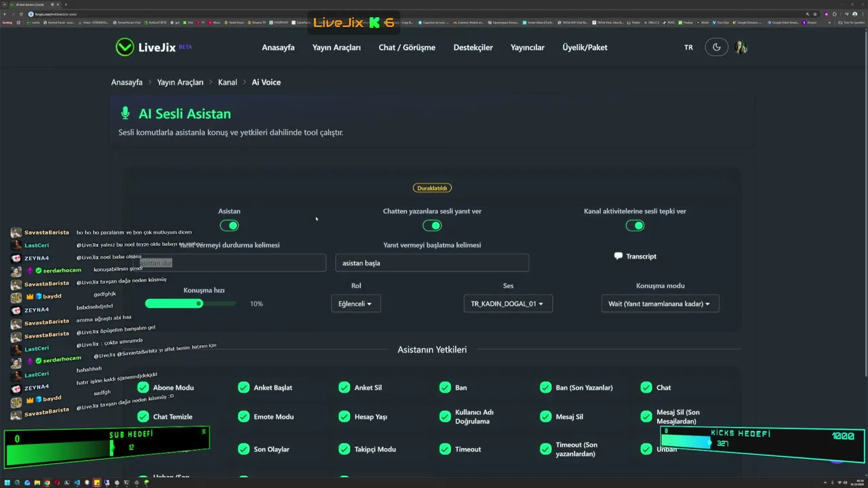868x488 pixels.
Task: Toggle Chatten yazanlara sesli yanıt ver
Action: 432,226
